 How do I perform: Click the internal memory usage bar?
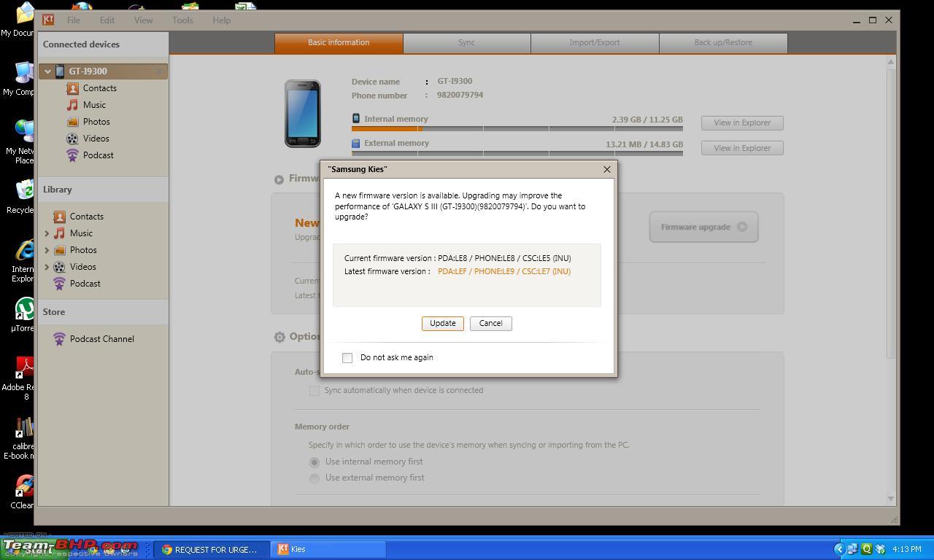coord(517,128)
